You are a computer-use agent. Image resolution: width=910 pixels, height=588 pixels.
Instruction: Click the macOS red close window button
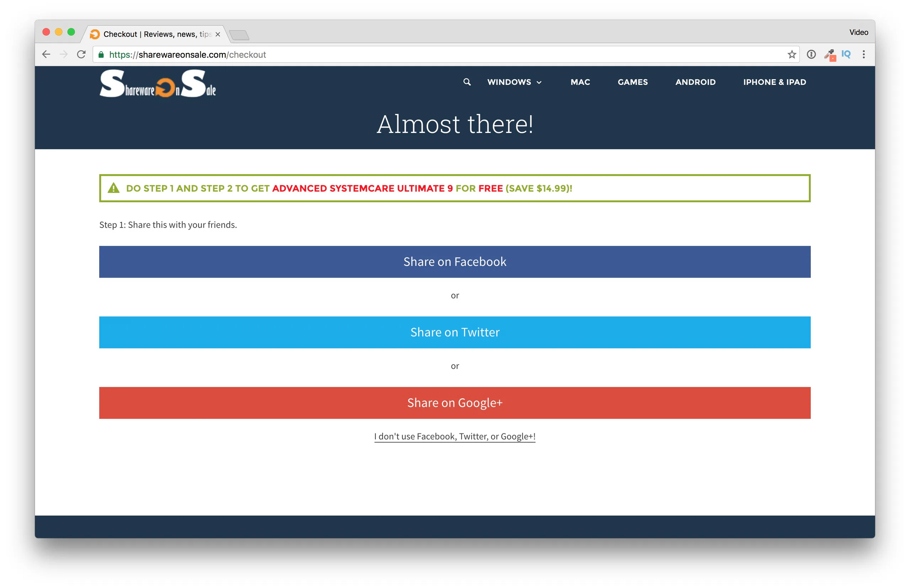click(46, 32)
